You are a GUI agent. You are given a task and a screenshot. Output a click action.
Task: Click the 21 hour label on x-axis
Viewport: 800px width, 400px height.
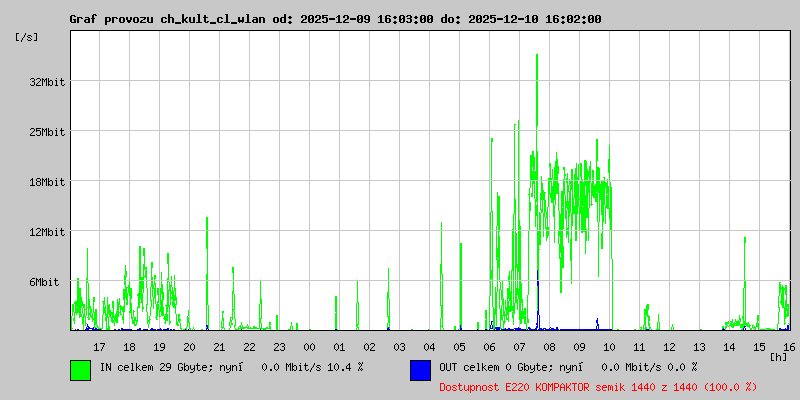219,347
